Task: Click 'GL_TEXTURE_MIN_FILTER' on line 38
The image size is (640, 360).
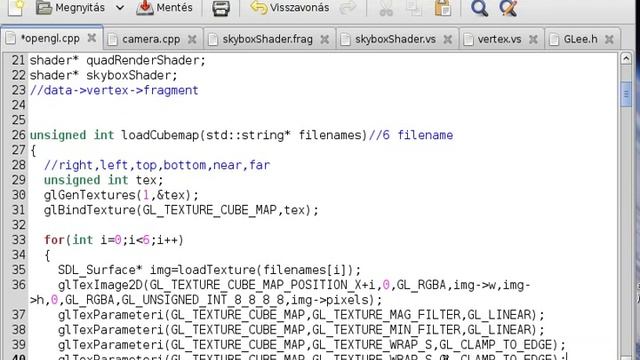Action: [x=386, y=330]
